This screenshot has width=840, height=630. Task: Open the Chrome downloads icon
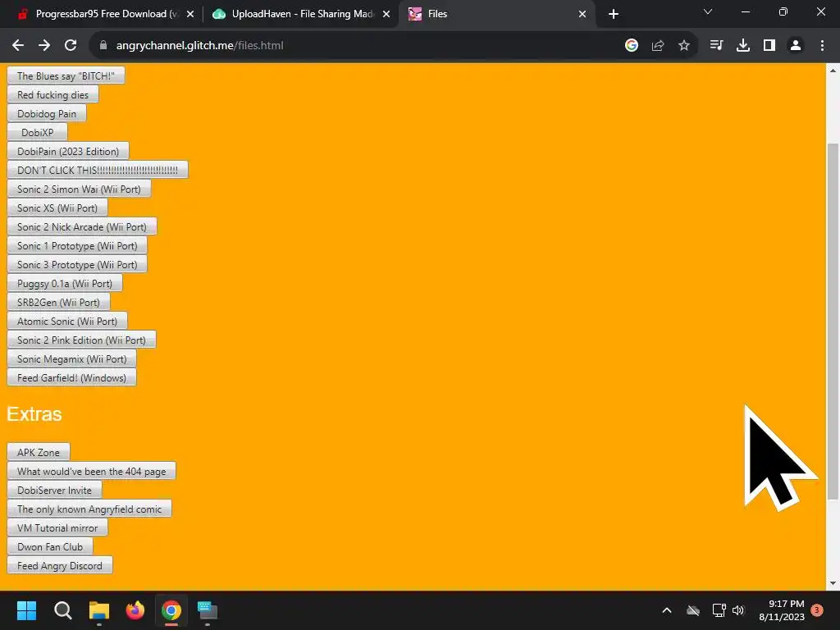[743, 46]
